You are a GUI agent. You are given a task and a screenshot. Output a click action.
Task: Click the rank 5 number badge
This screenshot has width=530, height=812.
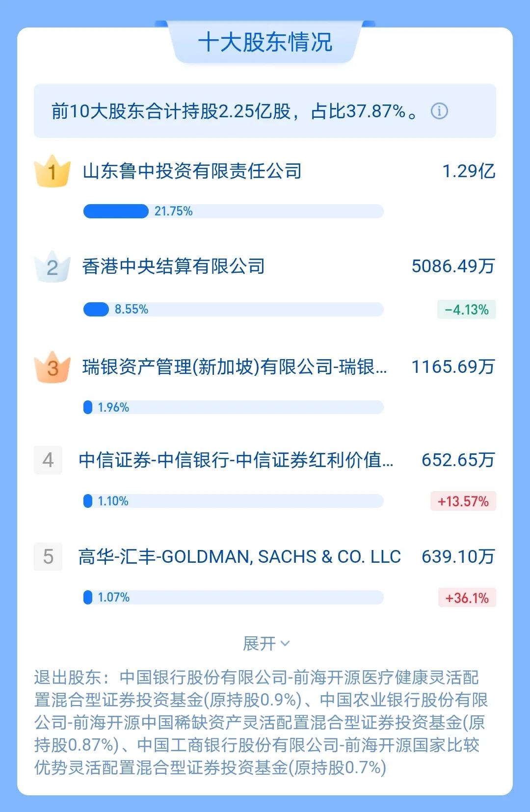point(48,557)
